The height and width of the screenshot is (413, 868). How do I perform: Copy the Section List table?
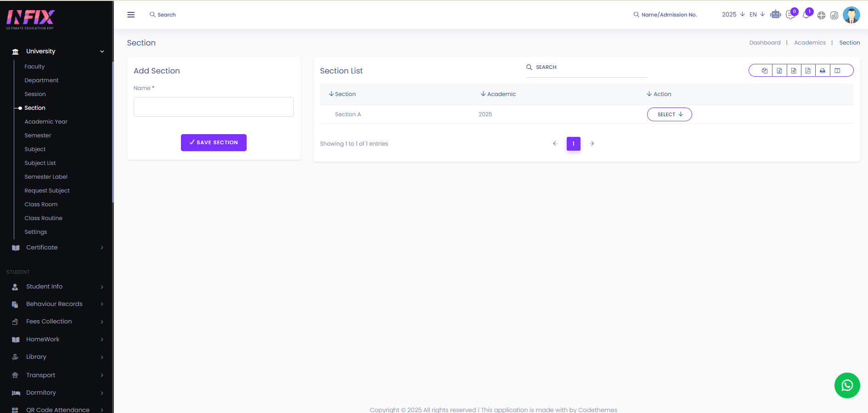pos(765,70)
